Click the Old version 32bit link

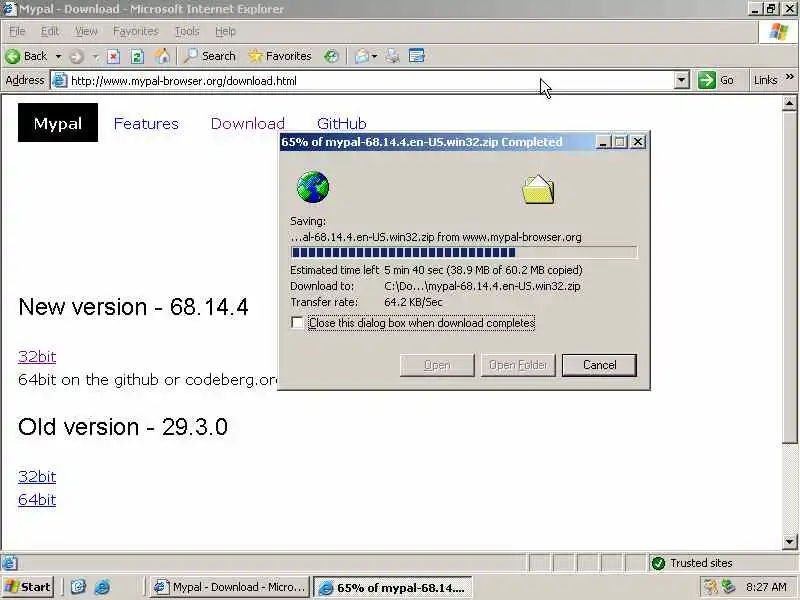pos(37,477)
